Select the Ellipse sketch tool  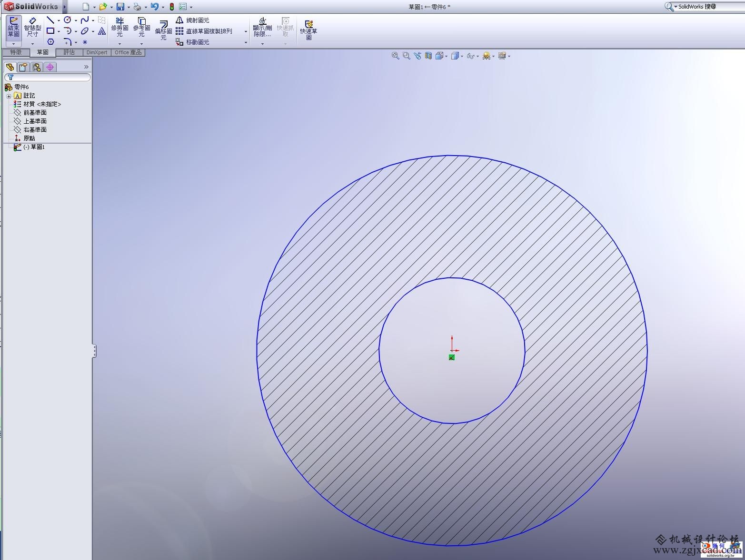[85, 31]
